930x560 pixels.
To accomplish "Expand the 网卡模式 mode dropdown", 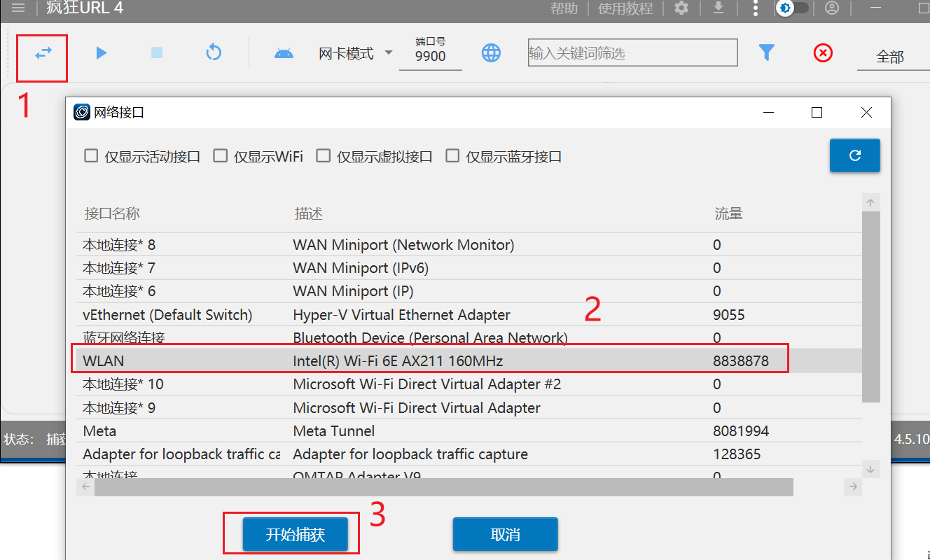I will point(356,54).
